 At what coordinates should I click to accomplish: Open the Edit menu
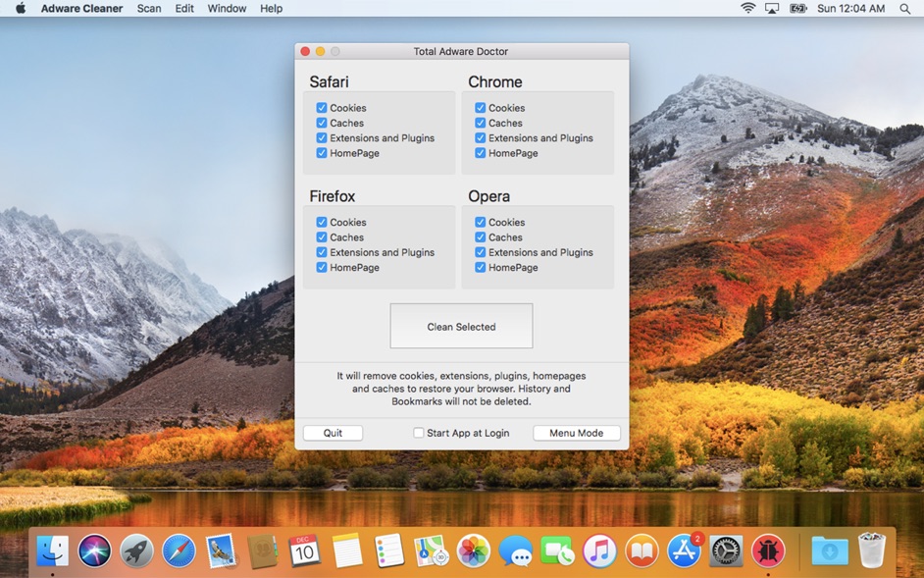184,8
